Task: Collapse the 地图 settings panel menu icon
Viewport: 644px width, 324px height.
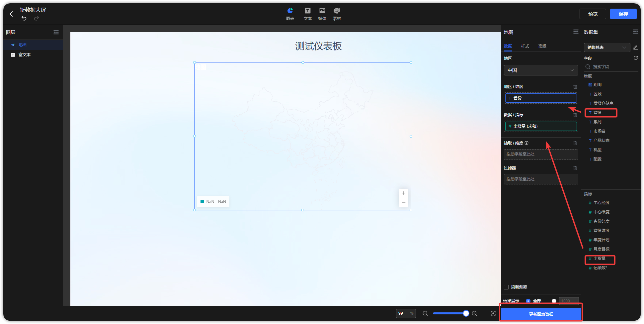Action: pyautogui.click(x=576, y=32)
